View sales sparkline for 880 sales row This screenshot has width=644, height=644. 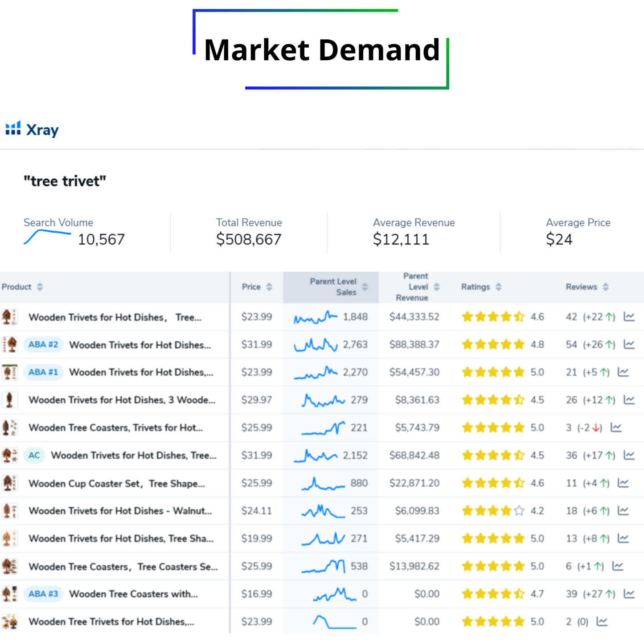pyautogui.click(x=323, y=484)
